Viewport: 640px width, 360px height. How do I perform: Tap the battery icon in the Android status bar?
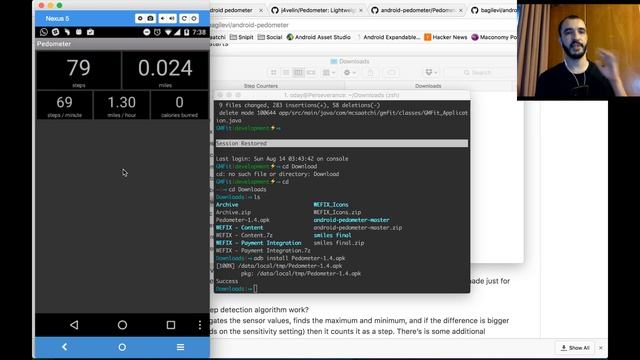[187, 32]
